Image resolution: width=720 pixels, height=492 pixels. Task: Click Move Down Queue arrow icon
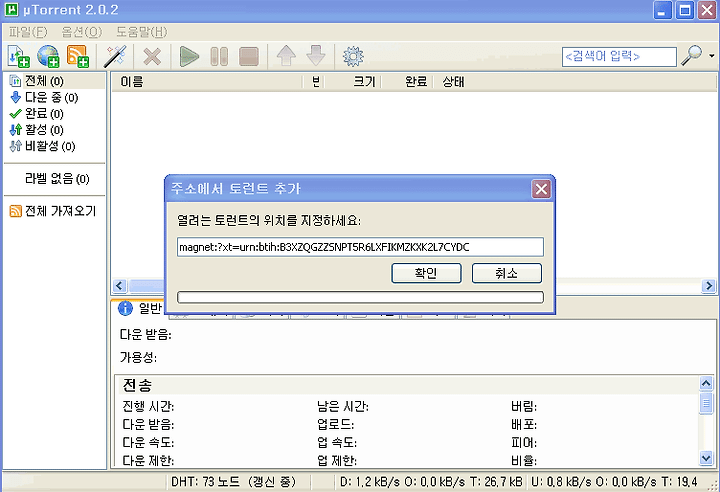316,56
